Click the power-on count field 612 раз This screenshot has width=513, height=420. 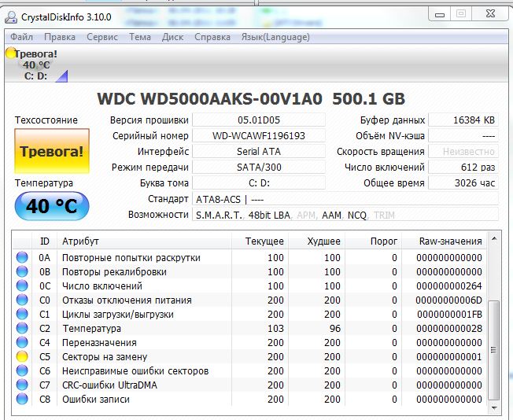tap(463, 167)
